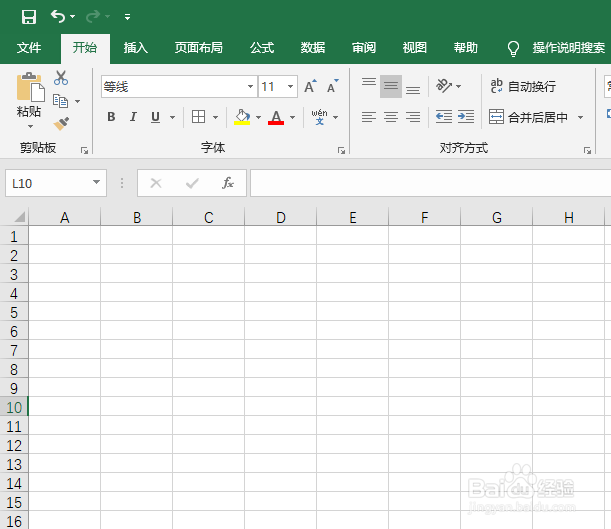Click the Name Box showing L10

(x=47, y=183)
